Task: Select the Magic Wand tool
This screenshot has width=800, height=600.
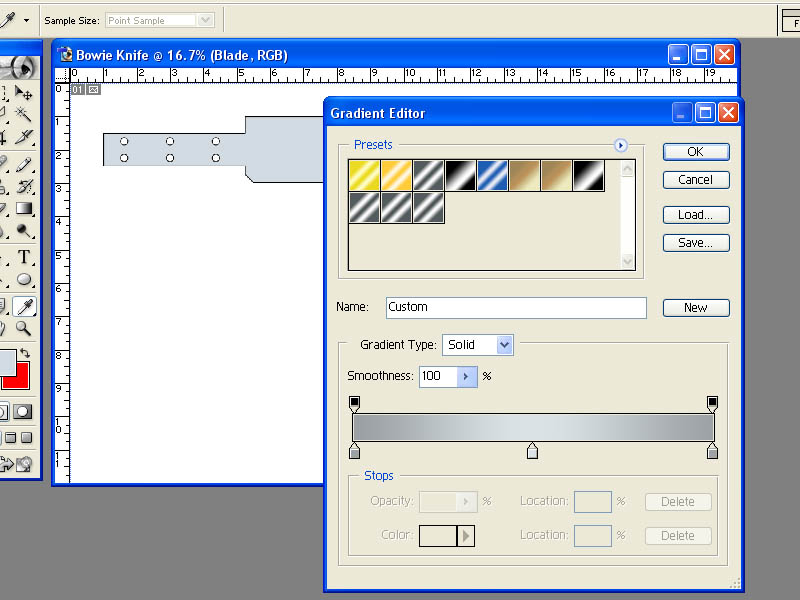Action: tap(23, 114)
